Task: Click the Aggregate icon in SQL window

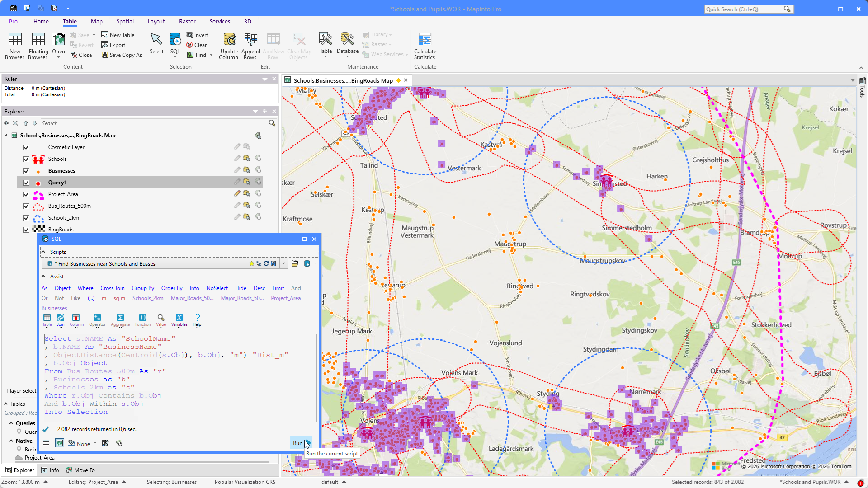Action: (120, 318)
